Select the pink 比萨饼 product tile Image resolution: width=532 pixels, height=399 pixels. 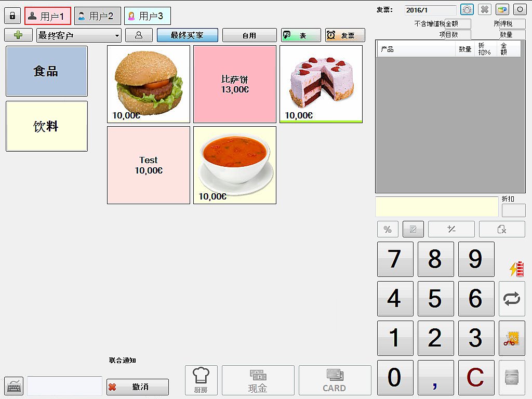[x=235, y=84]
